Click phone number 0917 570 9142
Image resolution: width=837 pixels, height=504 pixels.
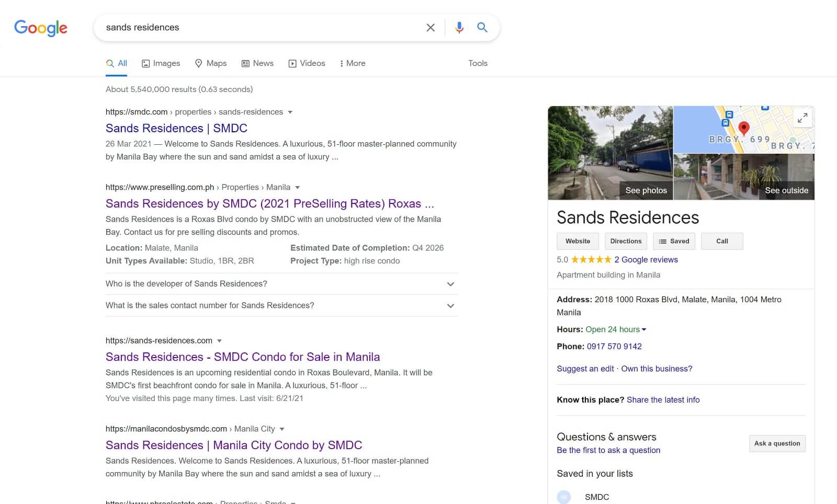(614, 347)
